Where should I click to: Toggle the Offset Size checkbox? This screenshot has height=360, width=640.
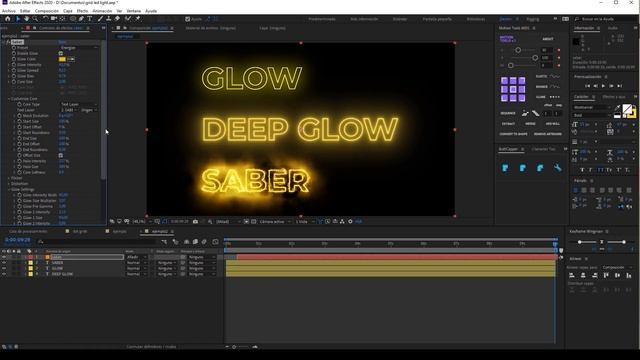pos(61,155)
